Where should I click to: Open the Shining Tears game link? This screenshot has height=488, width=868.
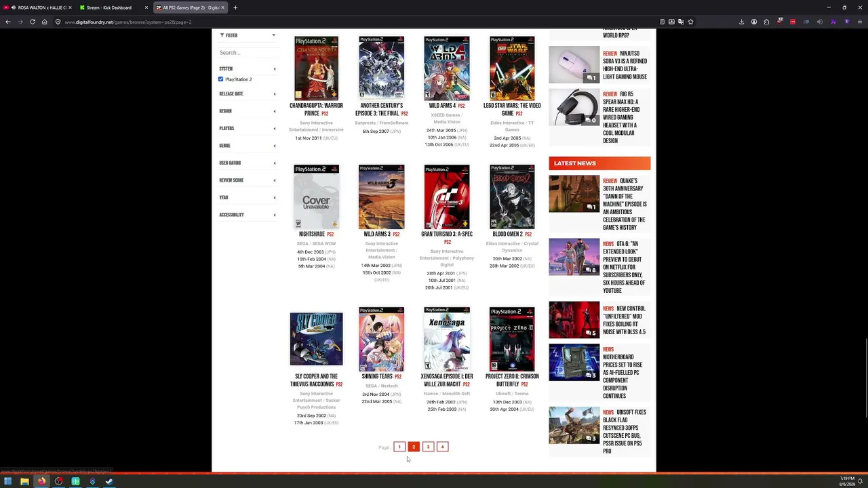point(377,377)
